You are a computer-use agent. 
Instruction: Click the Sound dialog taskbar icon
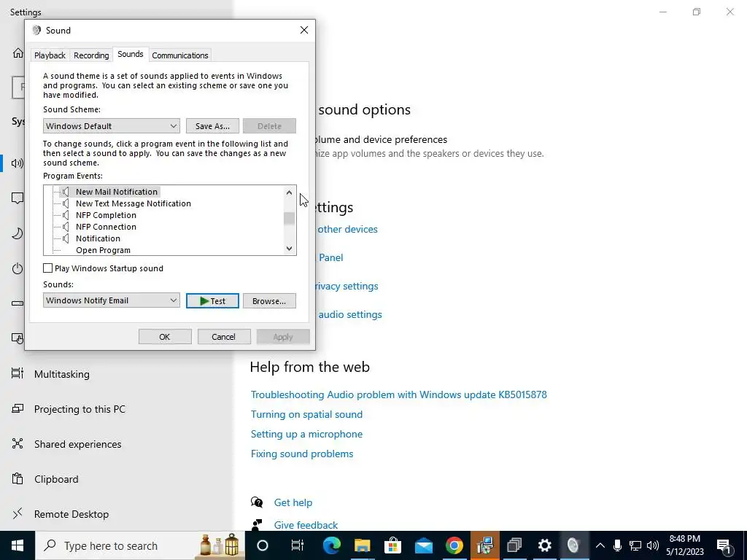(573, 545)
